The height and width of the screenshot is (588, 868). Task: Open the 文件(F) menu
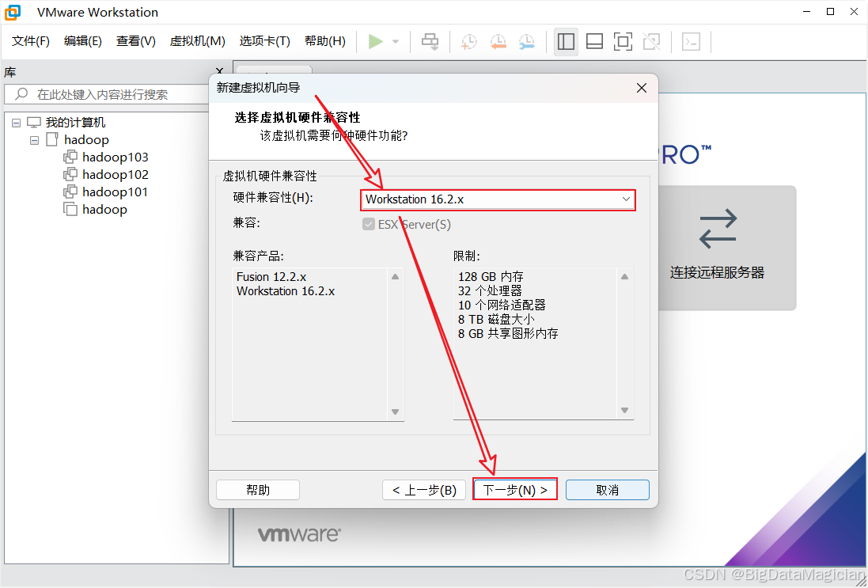coord(30,41)
